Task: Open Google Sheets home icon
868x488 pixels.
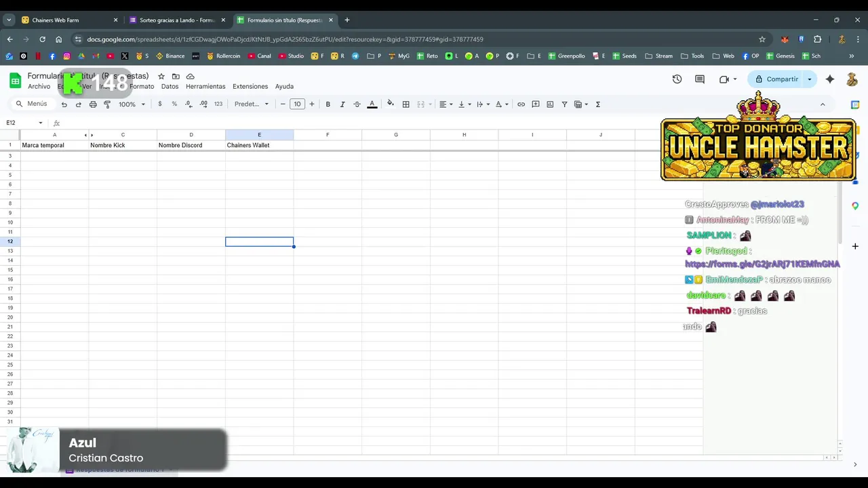Action: coord(15,81)
